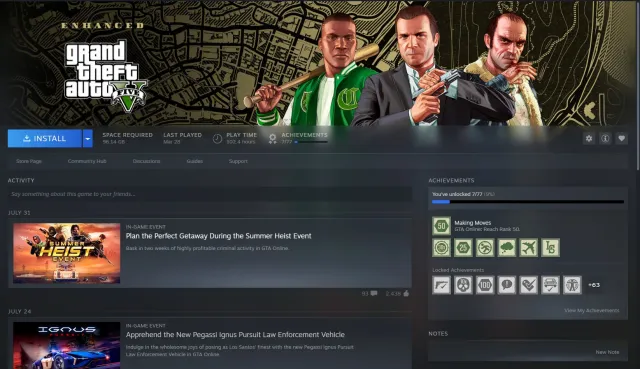Open the dropdown arrow beside Install
This screenshot has height=369, width=640.
88,138
